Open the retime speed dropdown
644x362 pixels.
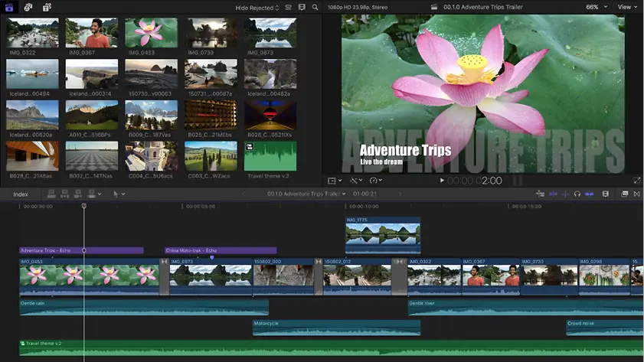tap(376, 180)
